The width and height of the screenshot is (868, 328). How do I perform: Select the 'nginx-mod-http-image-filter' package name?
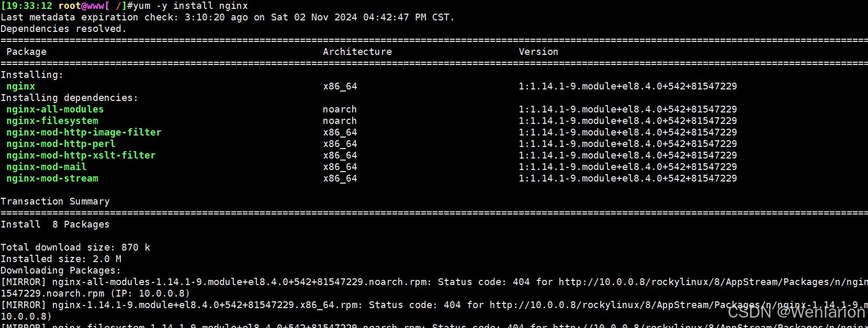84,132
